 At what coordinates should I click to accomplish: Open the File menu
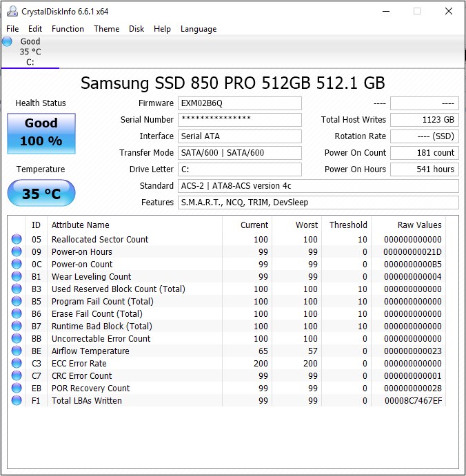point(12,29)
